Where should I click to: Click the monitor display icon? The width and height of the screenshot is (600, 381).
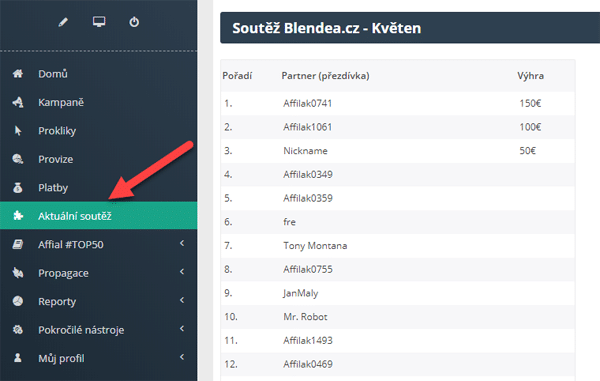[99, 22]
